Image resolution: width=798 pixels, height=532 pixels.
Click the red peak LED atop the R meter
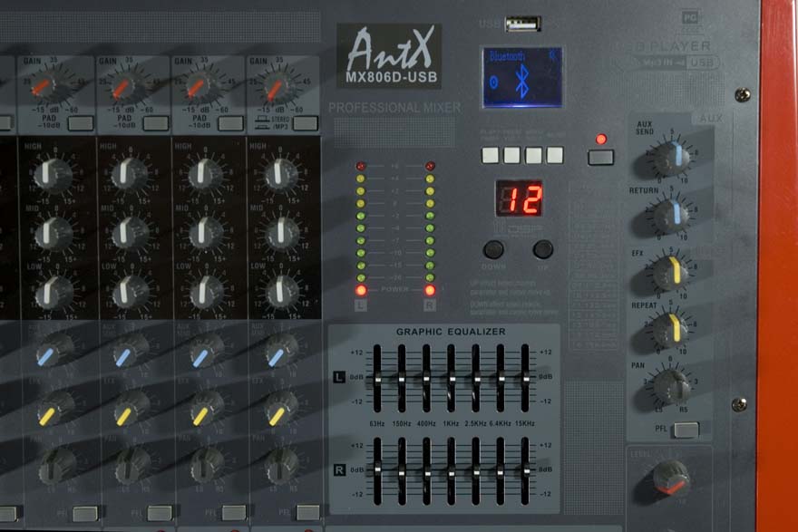tap(430, 166)
